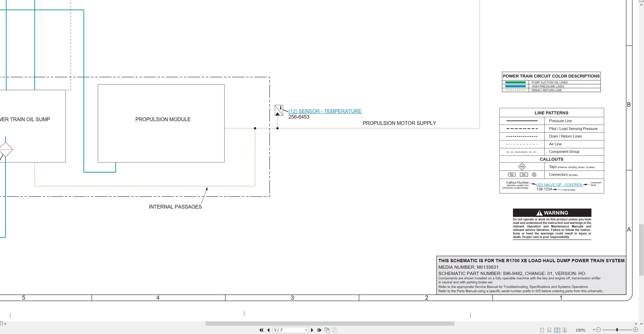The width and height of the screenshot is (644, 334).
Task: Click the previous view icon
Action: pos(327,330)
